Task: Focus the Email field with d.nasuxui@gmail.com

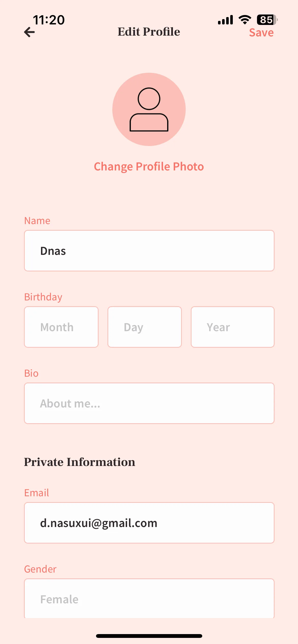Action: coord(149,523)
